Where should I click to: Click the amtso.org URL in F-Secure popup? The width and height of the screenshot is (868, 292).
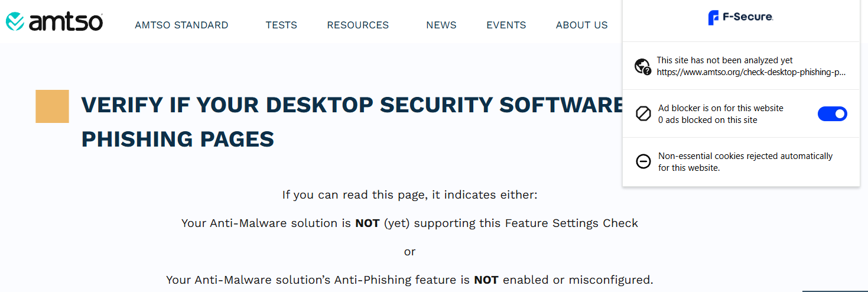(751, 72)
